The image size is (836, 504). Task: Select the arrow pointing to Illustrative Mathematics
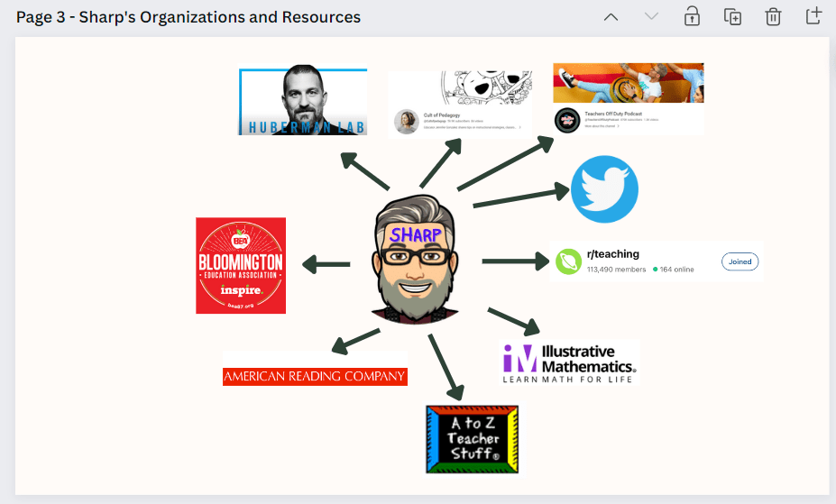(x=514, y=321)
